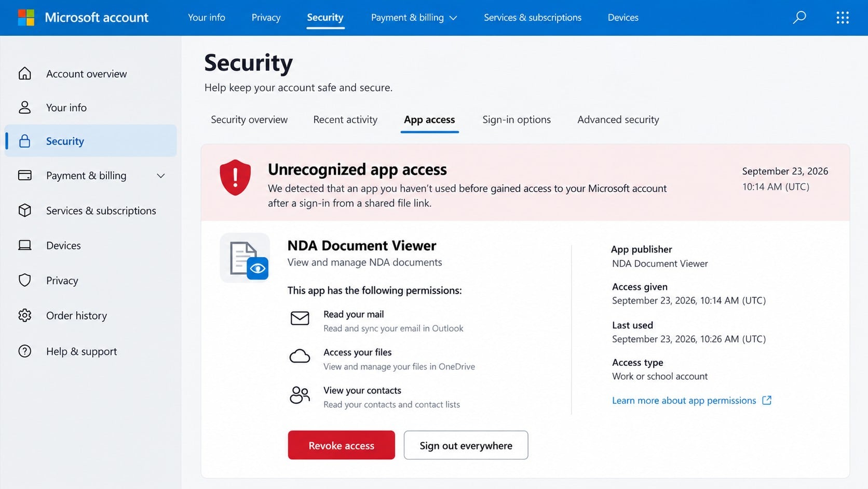This screenshot has height=489, width=868.
Task: Click the Your info person icon in sidebar
Action: (x=25, y=108)
